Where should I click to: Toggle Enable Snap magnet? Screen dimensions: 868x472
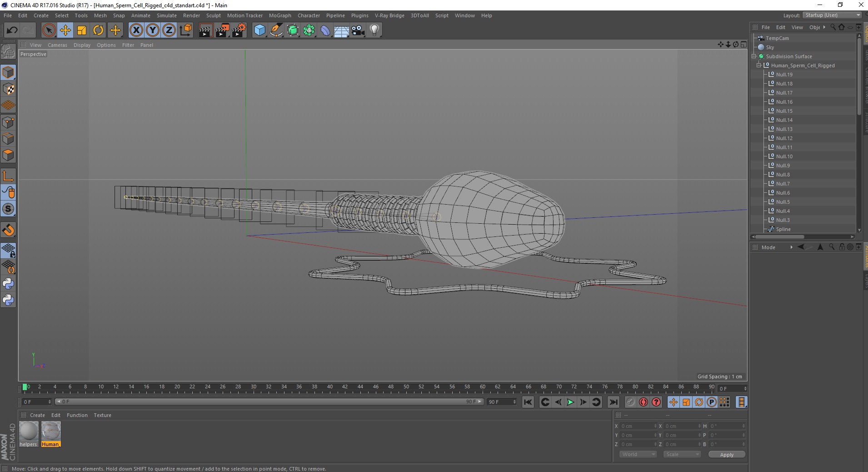tap(8, 230)
